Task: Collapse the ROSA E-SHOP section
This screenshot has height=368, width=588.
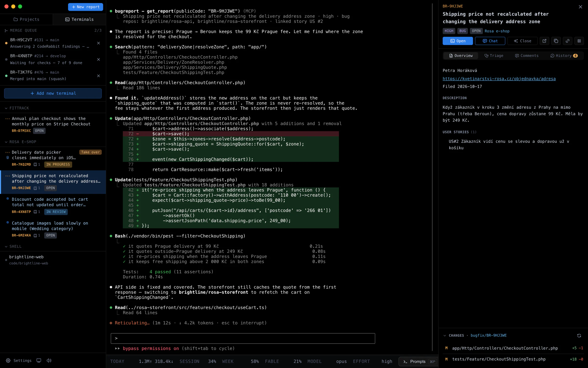Action: coord(6,142)
